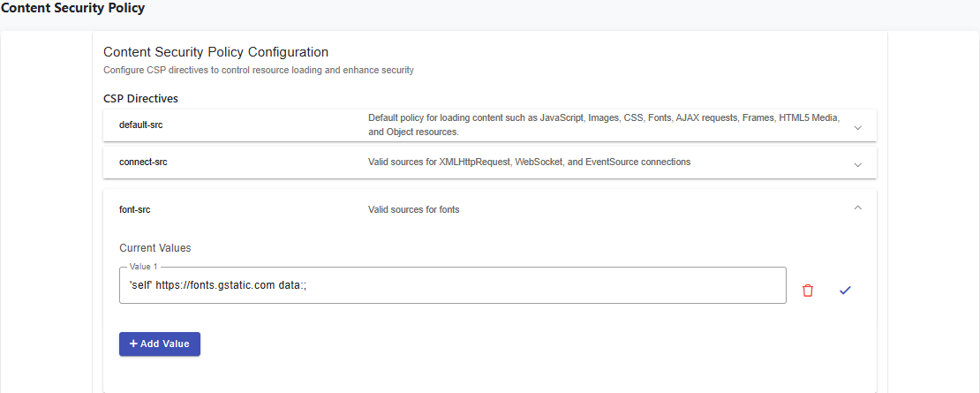Delete Value 1 using the trash icon
980x393 pixels.
click(807, 290)
